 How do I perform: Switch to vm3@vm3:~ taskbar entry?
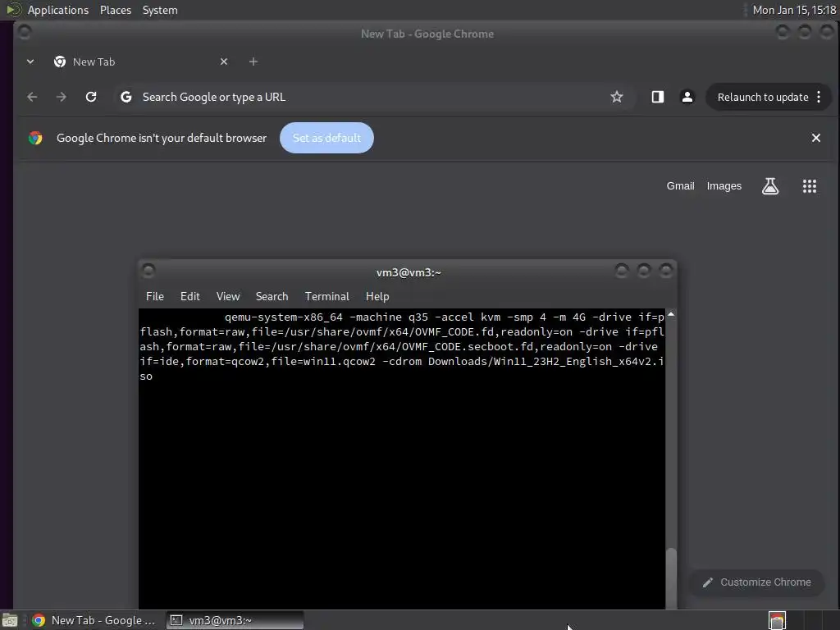point(235,620)
